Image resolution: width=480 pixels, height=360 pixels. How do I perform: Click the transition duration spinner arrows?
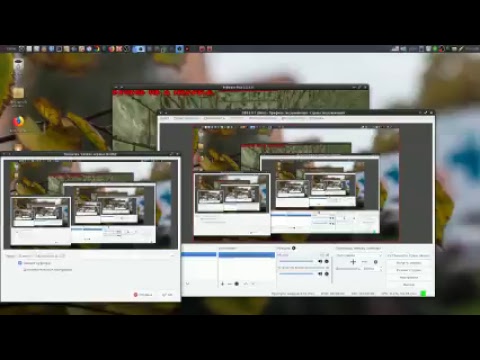pyautogui.click(x=381, y=268)
